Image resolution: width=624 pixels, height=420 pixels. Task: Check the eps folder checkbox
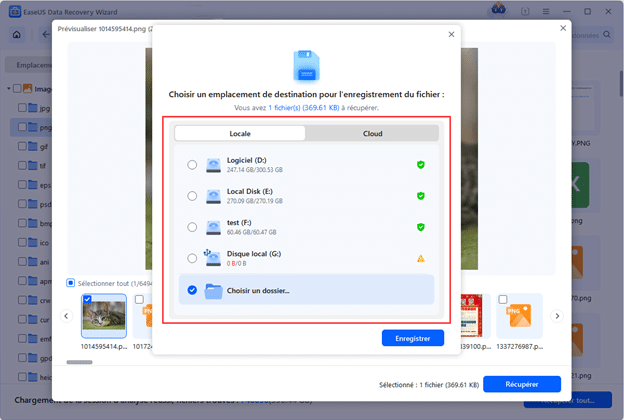tap(22, 184)
